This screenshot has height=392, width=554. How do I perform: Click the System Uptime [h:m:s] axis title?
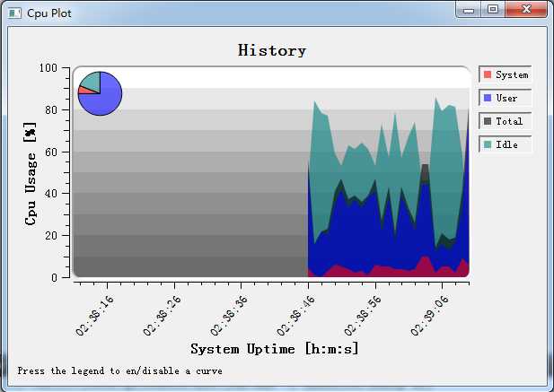(x=275, y=349)
